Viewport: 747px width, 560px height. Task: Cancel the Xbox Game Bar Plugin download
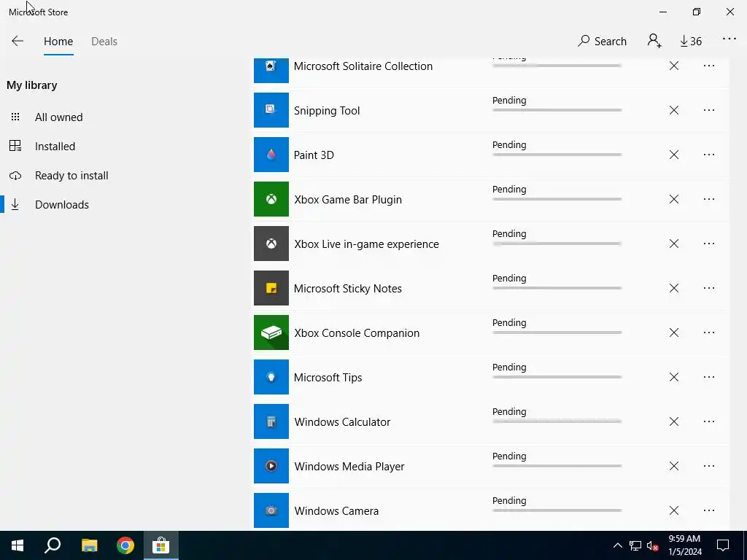point(673,199)
